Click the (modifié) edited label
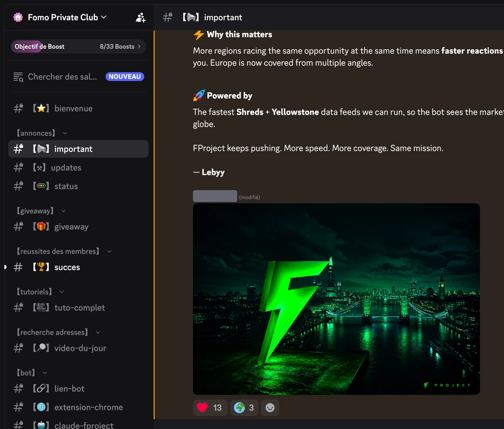Viewport: 504px width, 429px height. (x=249, y=198)
